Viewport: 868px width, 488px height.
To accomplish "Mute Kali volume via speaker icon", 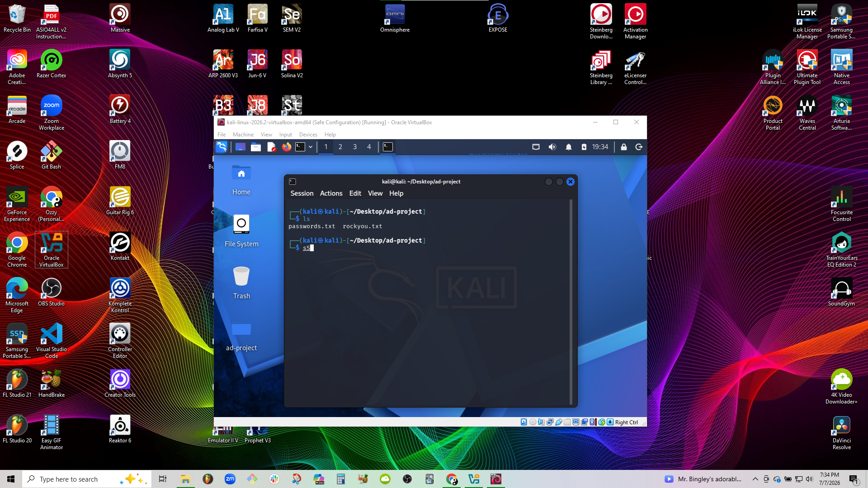I will 552,147.
